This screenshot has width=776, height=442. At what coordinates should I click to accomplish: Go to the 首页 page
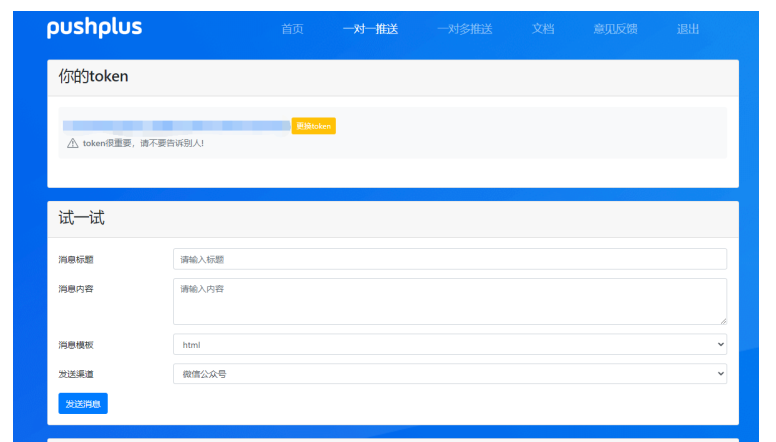tap(292, 29)
